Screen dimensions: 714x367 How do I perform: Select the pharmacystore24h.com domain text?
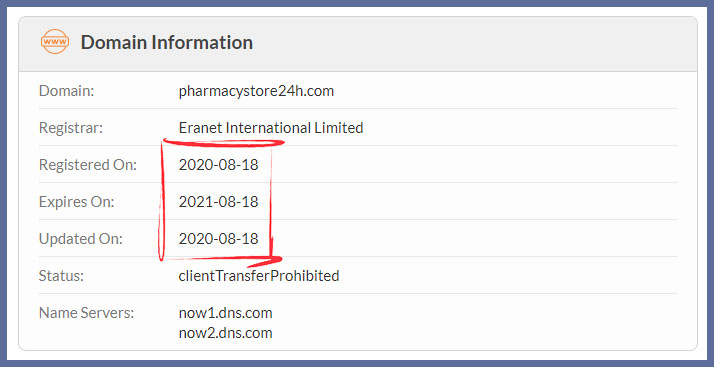pos(256,91)
